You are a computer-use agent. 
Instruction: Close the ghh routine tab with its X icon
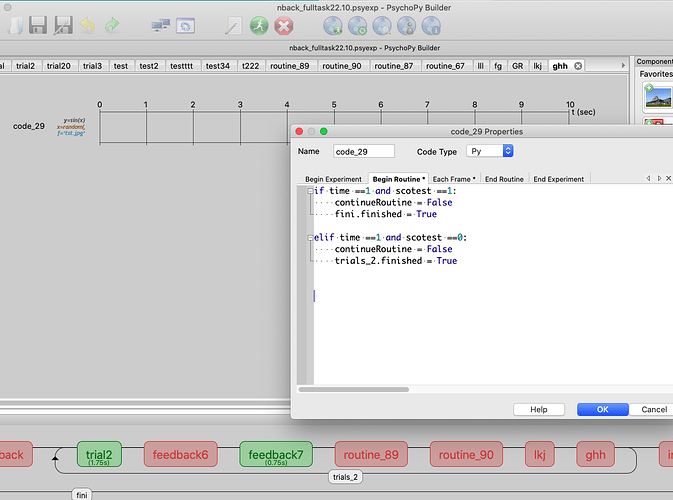coord(578,66)
